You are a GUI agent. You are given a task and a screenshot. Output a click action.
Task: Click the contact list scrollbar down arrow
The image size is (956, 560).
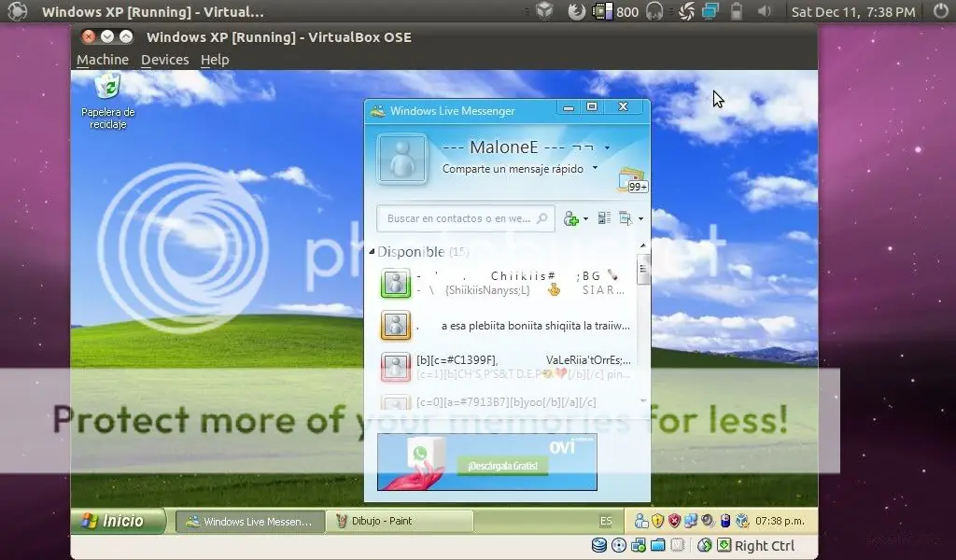[x=642, y=401]
